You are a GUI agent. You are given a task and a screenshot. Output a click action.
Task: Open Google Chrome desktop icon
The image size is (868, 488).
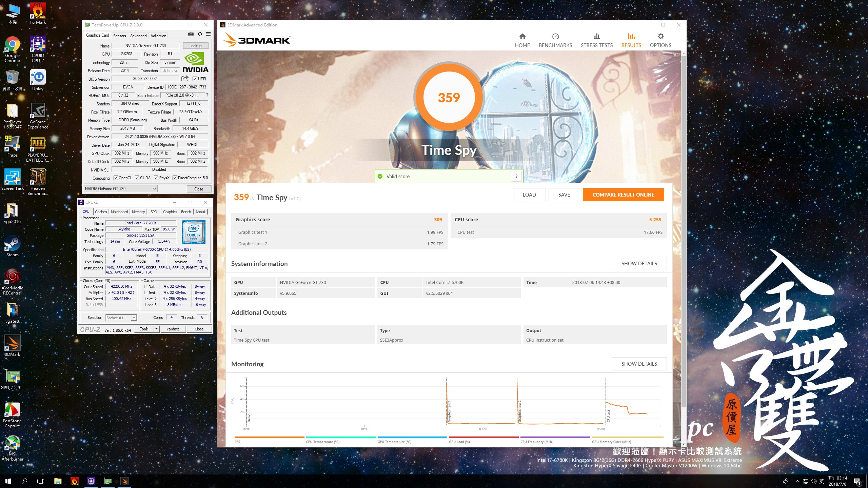point(12,49)
